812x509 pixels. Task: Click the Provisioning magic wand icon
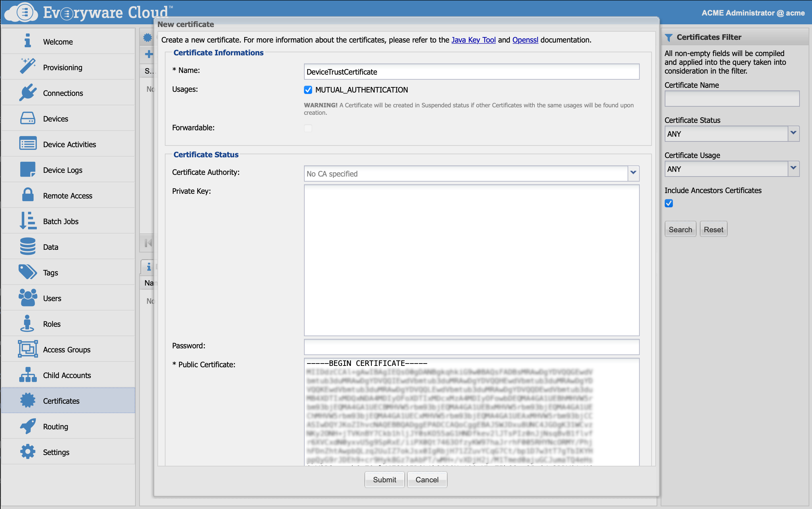click(x=28, y=66)
